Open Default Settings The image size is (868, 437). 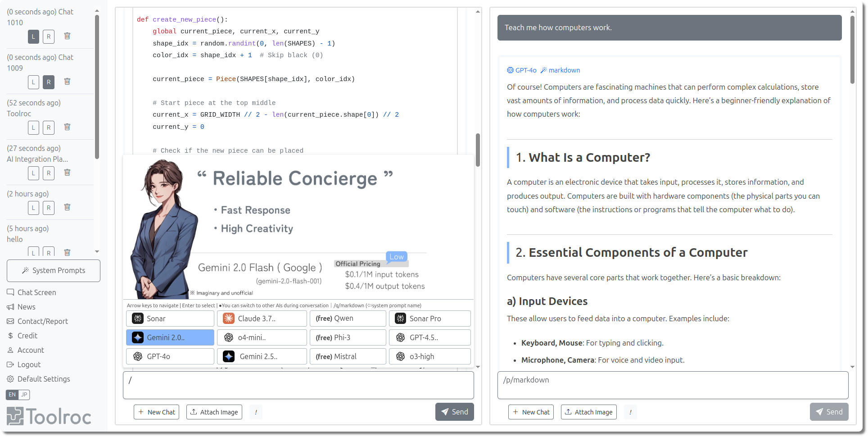coord(38,379)
